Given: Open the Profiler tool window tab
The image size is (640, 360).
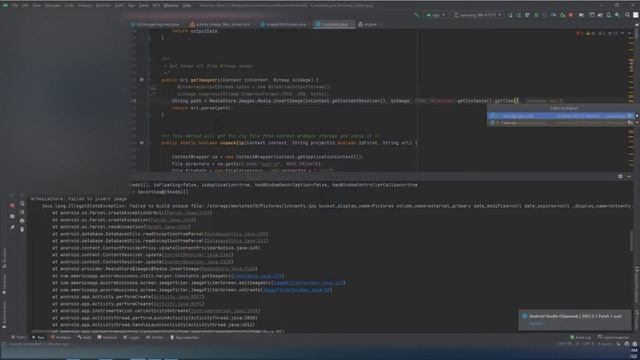Looking at the screenshot, I should (154, 338).
